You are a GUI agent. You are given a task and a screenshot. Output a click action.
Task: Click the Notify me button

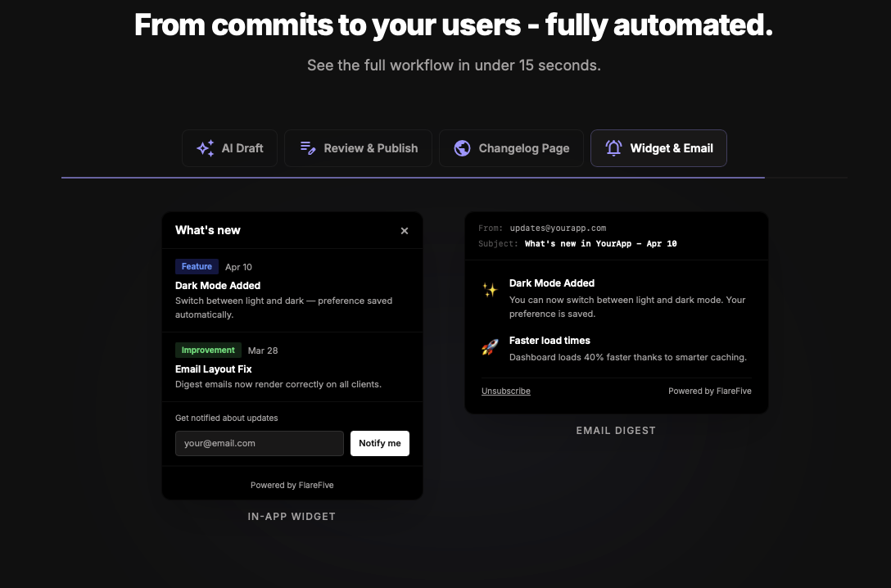pyautogui.click(x=380, y=443)
